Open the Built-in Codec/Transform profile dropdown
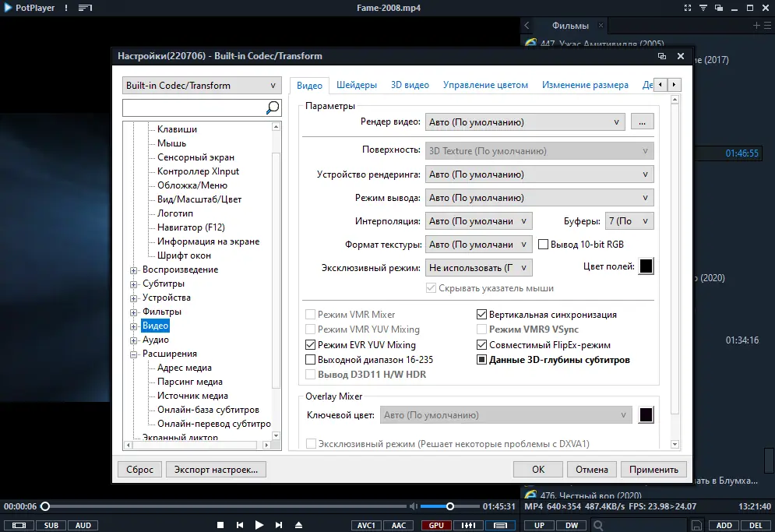This screenshot has height=532, width=775. coord(202,86)
